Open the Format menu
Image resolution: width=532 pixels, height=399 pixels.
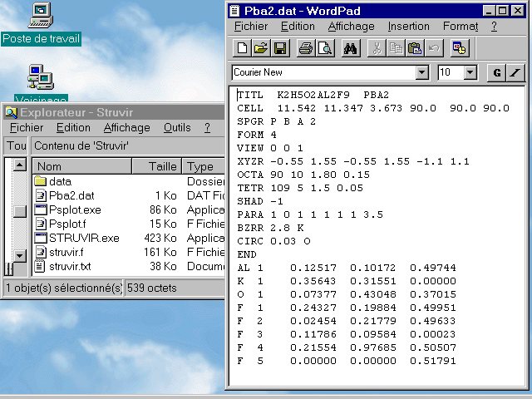pyautogui.click(x=461, y=26)
